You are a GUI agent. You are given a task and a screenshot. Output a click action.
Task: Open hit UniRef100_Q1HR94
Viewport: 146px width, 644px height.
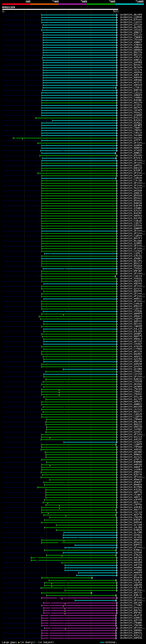(x=131, y=146)
